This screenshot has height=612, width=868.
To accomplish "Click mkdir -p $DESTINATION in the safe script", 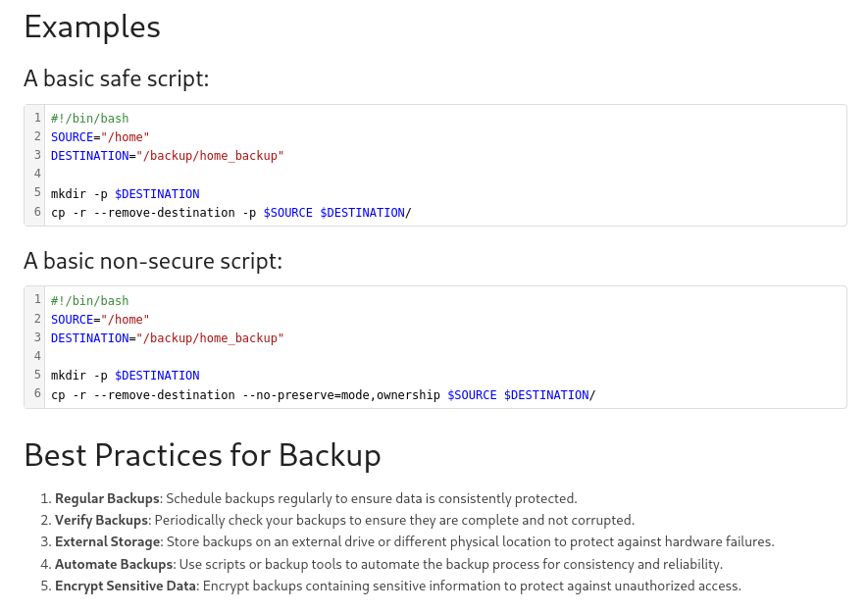I will (126, 193).
